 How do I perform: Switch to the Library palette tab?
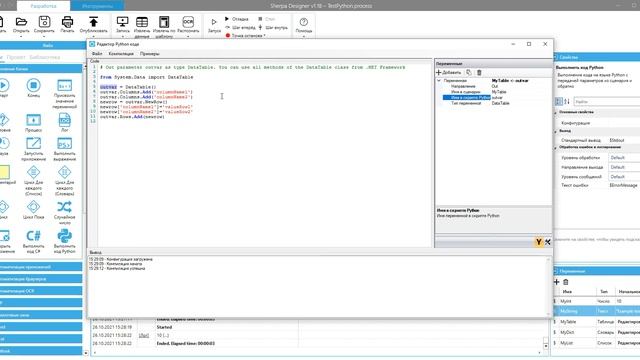44,57
